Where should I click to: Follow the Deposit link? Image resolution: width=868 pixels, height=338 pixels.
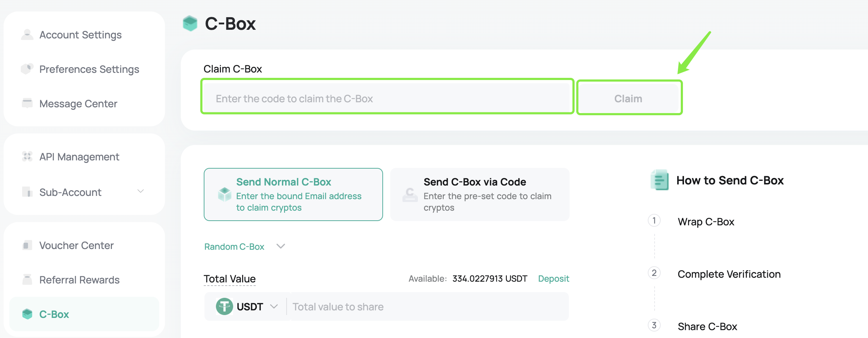553,278
